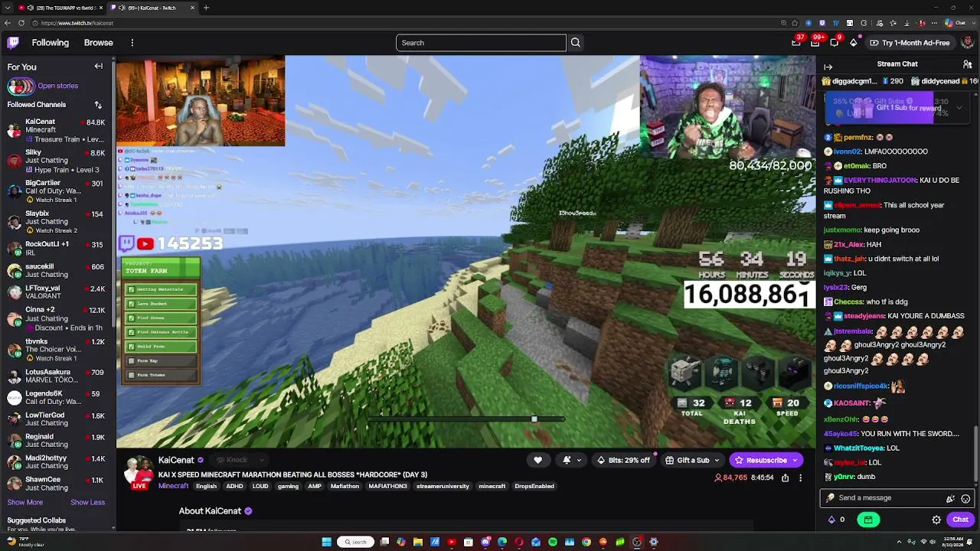This screenshot has height=551, width=980.
Task: Click the Windows taskbar Search box
Action: click(356, 542)
